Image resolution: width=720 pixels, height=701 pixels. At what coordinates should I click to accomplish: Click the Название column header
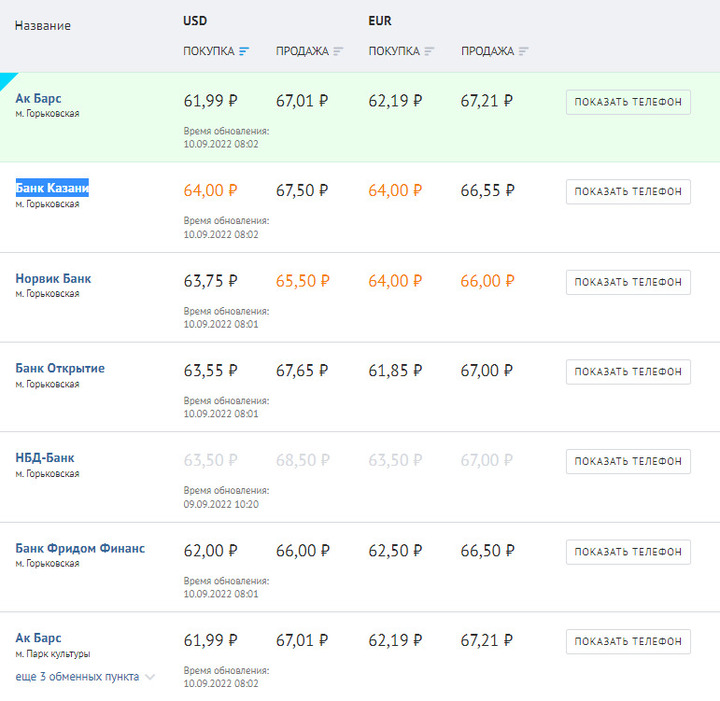point(43,26)
